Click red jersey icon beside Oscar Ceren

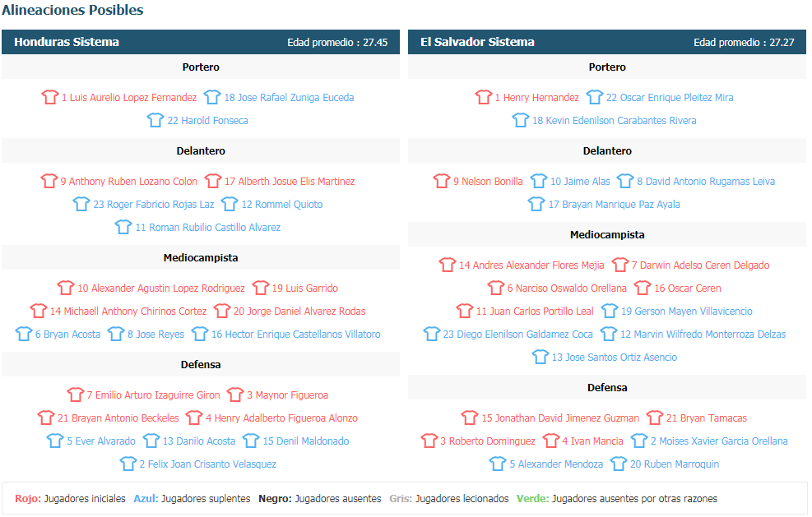tap(643, 289)
